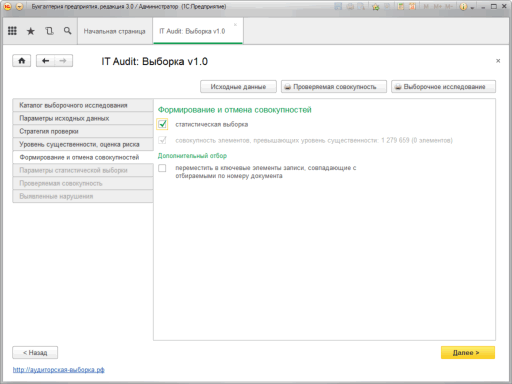Open the info (i) help icon
512x384 pixels.
pos(463,6)
